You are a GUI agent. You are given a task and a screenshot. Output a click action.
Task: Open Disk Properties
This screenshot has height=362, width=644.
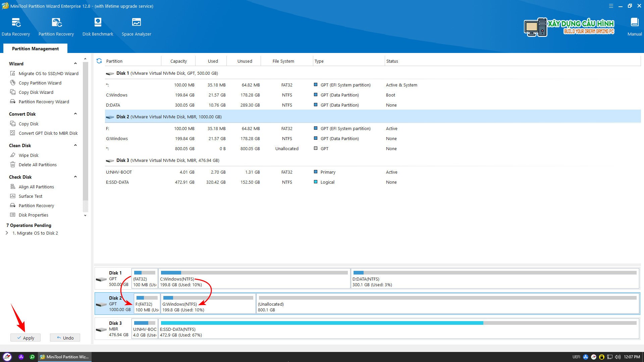pyautogui.click(x=29, y=215)
